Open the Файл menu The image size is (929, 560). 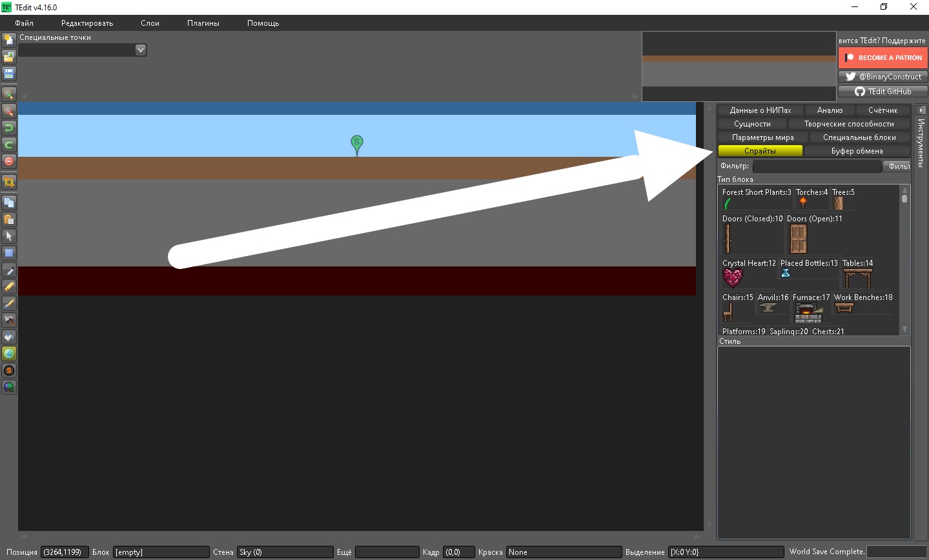click(x=24, y=23)
